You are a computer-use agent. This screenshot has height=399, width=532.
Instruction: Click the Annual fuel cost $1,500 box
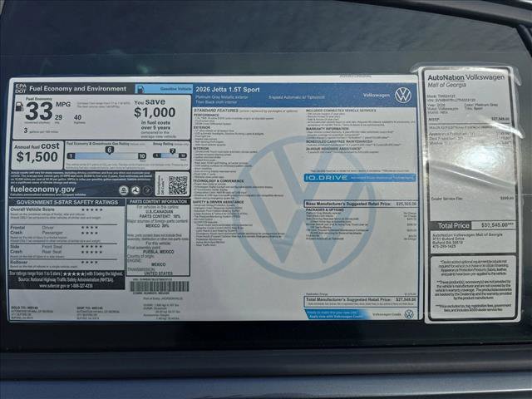tap(37, 155)
